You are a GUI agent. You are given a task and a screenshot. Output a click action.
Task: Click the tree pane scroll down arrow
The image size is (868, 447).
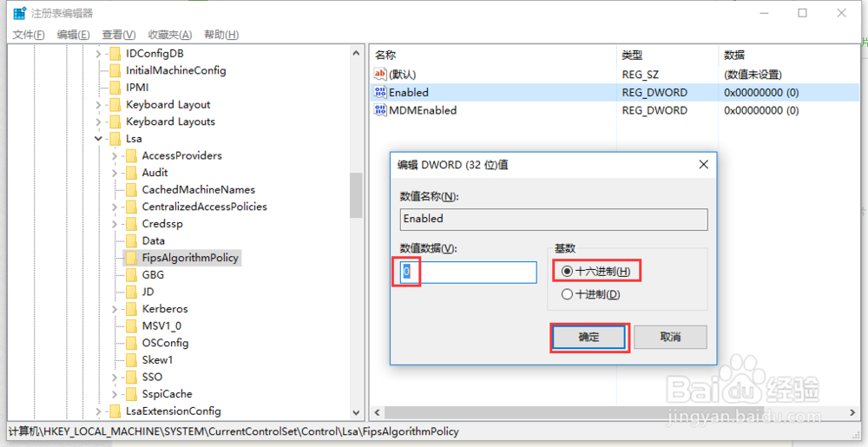point(356,412)
